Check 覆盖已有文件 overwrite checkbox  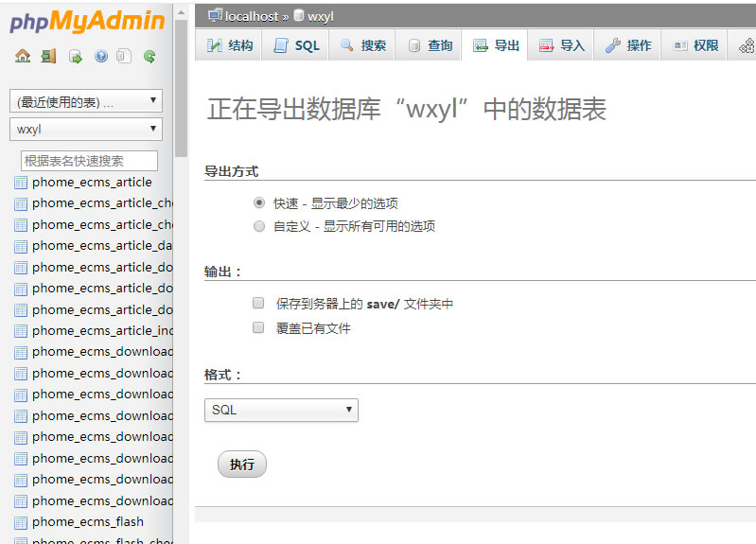point(258,327)
